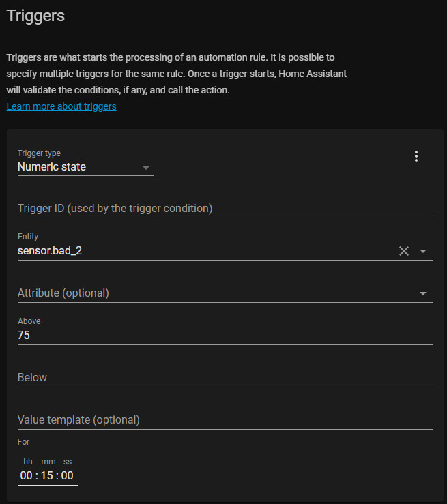
Task: Select the minutes field showing 15
Action: point(47,476)
